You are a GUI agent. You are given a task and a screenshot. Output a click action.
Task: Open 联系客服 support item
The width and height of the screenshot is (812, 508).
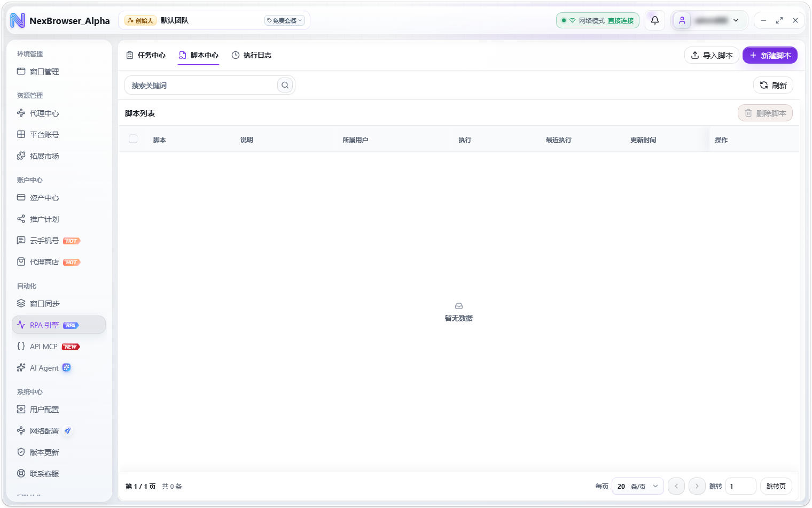(x=59, y=474)
